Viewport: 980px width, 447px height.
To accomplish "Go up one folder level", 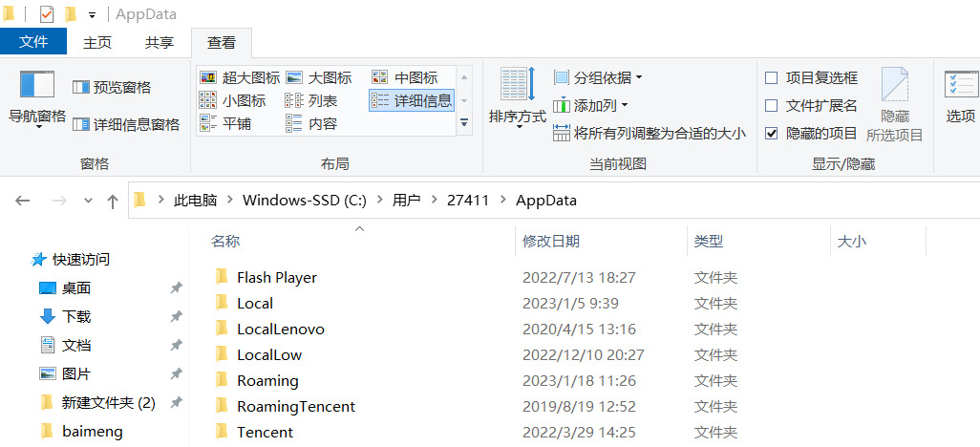I will coord(113,201).
